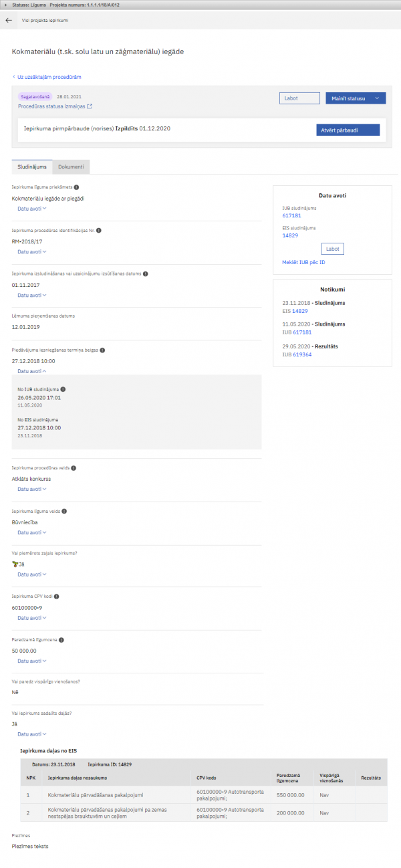Screen dimensions: 401x868
Task: Collapse Datu avoti under 27.12.2018 10:00
Action: (31, 371)
